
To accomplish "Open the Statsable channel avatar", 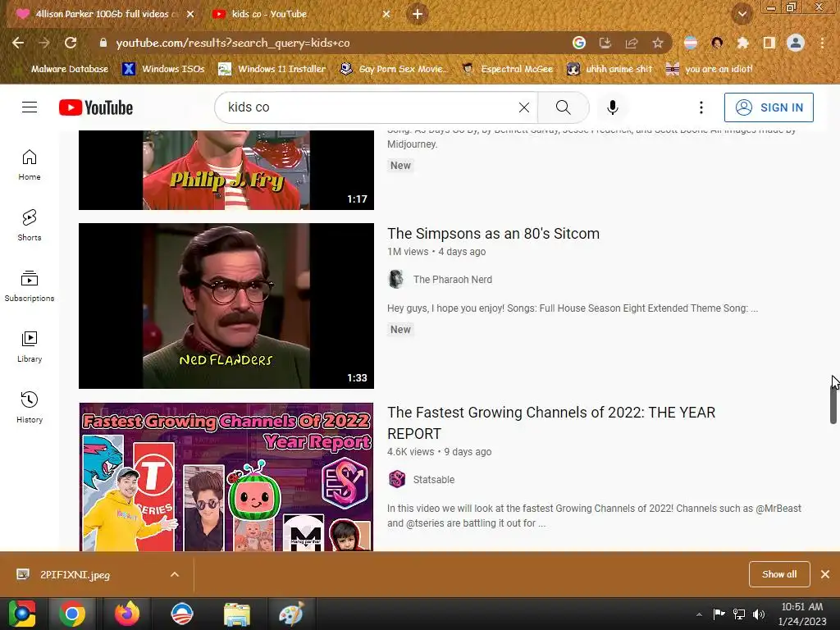I will pyautogui.click(x=396, y=479).
